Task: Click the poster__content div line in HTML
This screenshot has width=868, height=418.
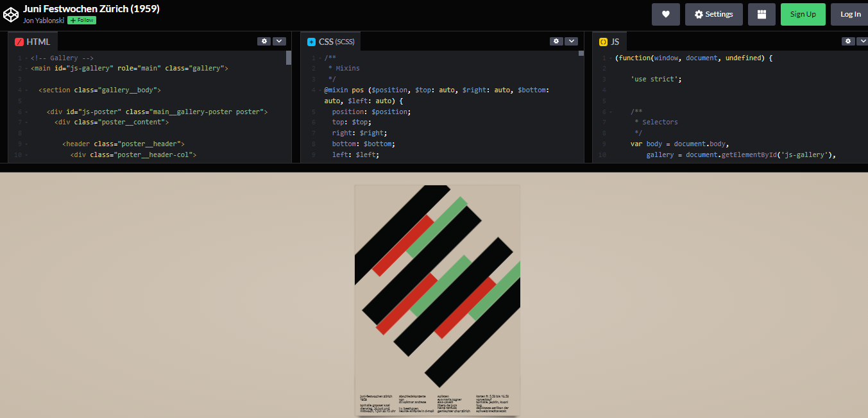Action: 112,122
